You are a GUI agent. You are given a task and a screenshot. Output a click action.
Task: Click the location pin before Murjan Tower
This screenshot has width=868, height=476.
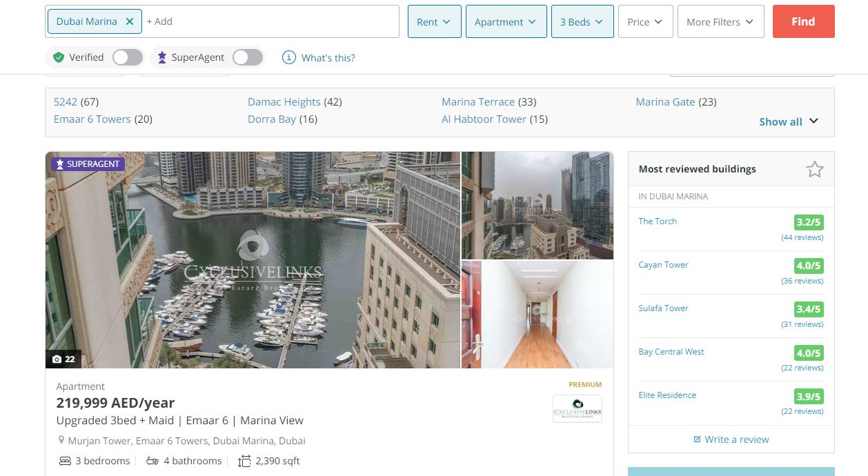(61, 440)
